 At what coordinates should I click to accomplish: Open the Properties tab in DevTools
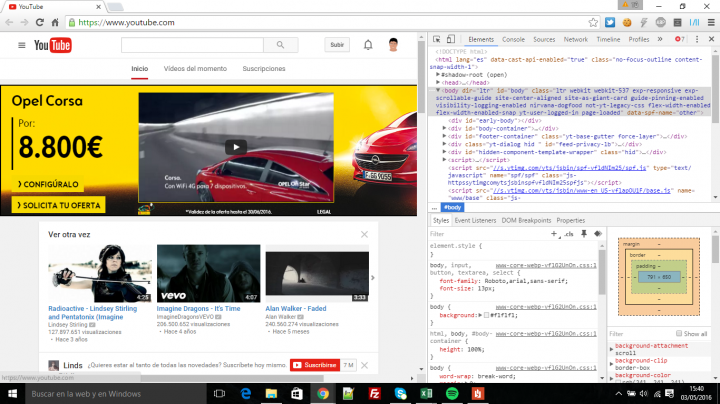pos(571,220)
